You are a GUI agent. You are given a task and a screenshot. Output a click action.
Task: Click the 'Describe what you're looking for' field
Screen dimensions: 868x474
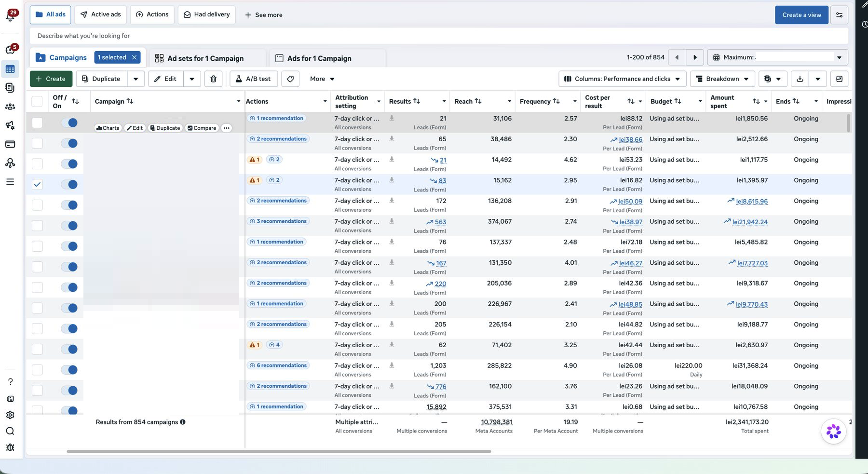click(x=439, y=36)
